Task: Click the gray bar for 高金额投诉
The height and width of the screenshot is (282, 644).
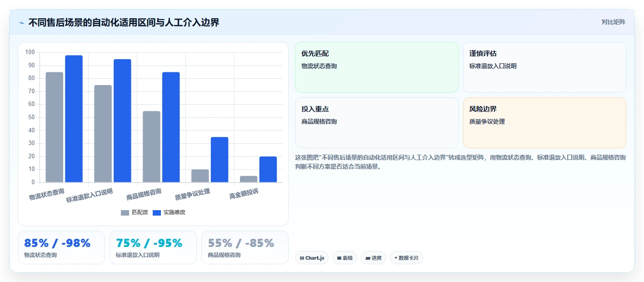Action: 249,179
